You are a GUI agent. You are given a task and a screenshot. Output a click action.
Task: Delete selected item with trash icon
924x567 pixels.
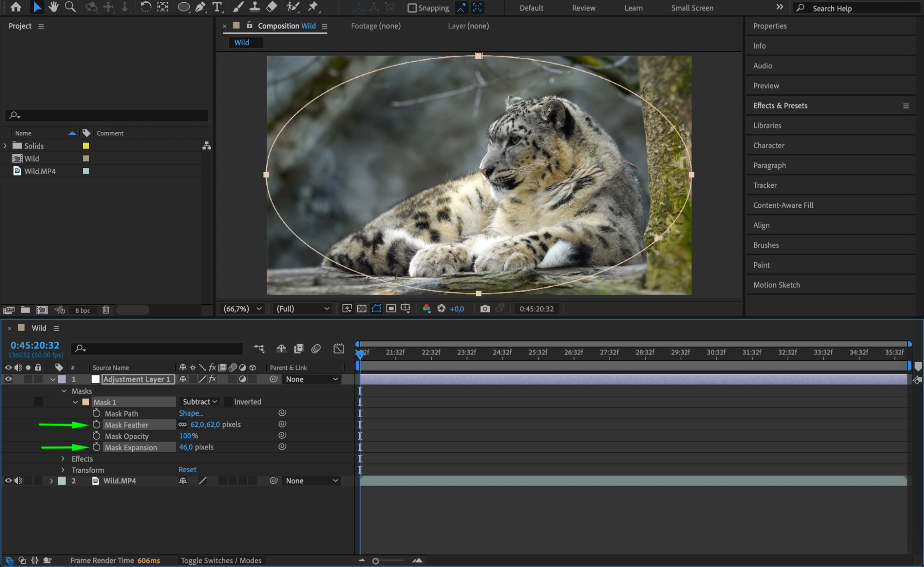click(x=106, y=310)
